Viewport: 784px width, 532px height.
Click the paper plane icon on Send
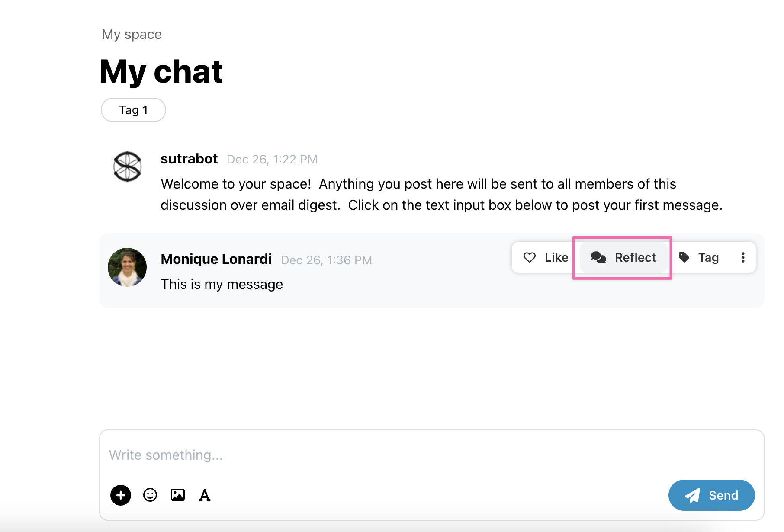(x=693, y=495)
